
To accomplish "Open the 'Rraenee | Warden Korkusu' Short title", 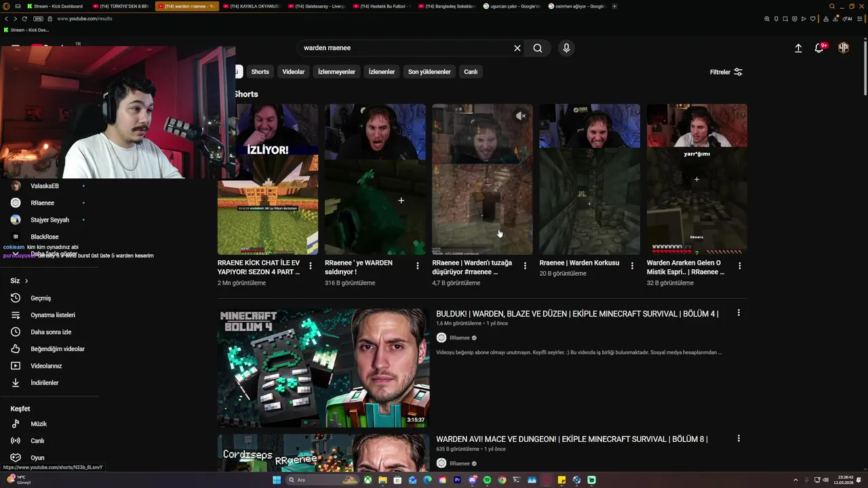I will click(579, 263).
